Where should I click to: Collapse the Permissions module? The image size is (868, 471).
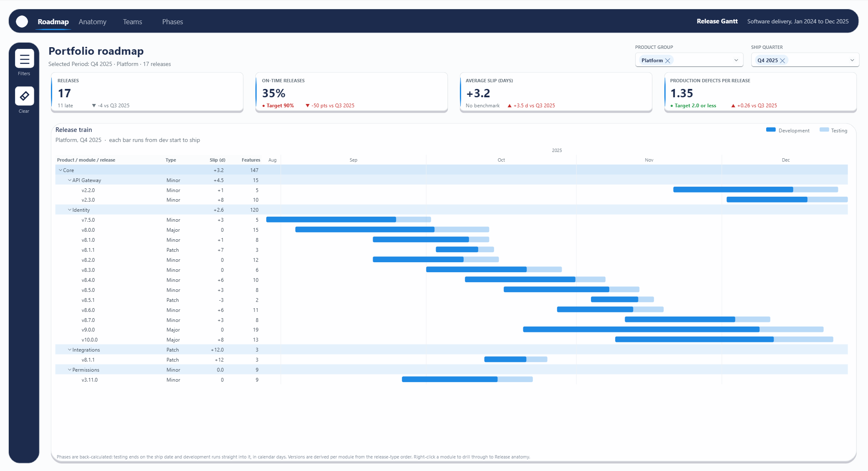tap(70, 370)
